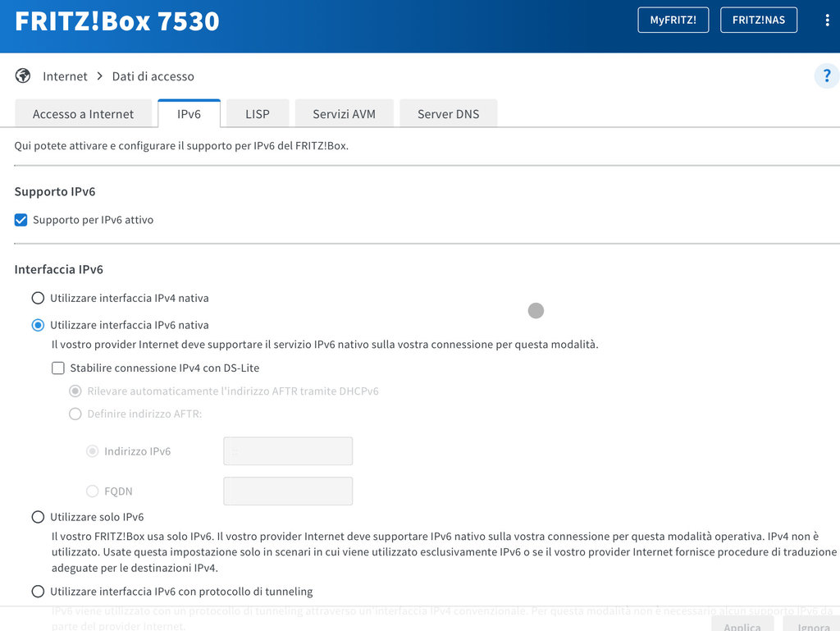Open the three-dot options menu
Viewport: 840px width, 631px height.
click(x=827, y=21)
